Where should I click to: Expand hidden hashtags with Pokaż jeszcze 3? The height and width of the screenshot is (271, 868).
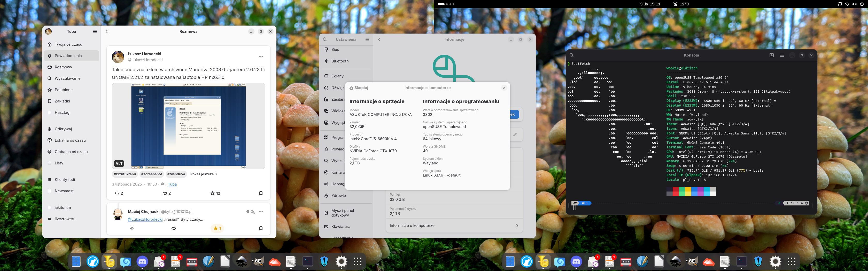coord(203,174)
